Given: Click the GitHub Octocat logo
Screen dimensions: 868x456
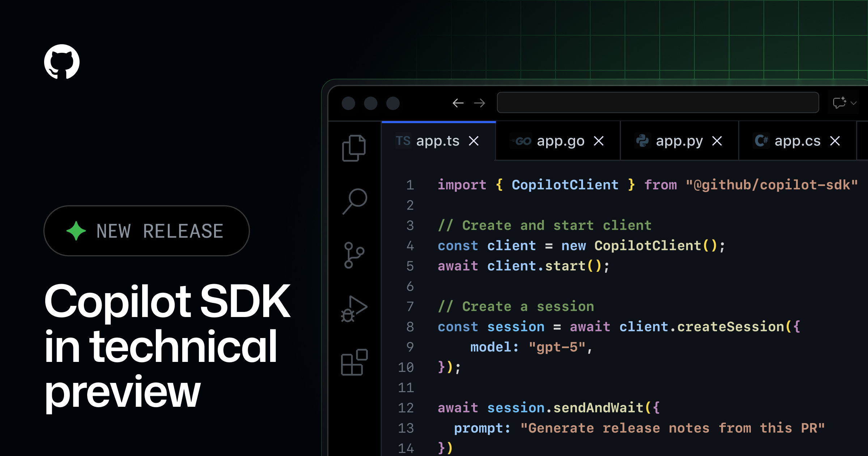Looking at the screenshot, I should [62, 62].
